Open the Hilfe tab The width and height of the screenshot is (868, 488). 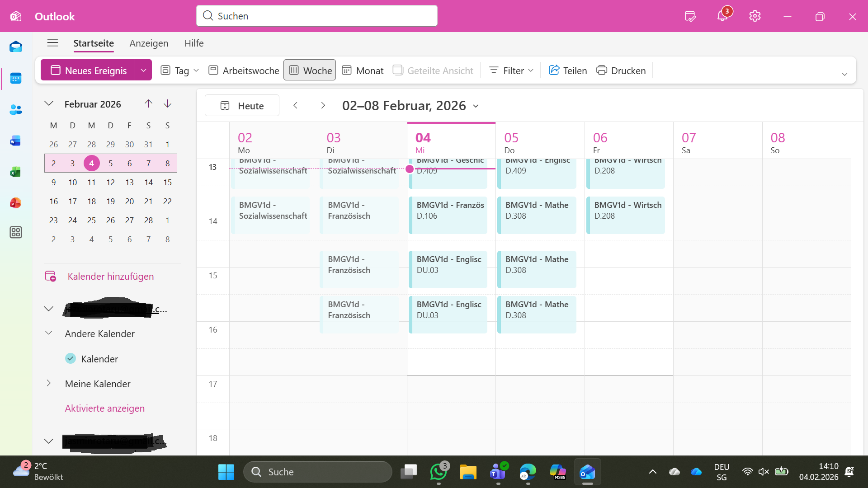point(194,43)
